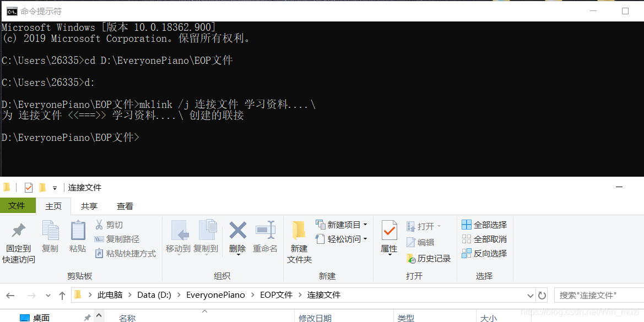Click the Refresh button
Image resolution: width=644 pixels, height=322 pixels.
(542, 296)
